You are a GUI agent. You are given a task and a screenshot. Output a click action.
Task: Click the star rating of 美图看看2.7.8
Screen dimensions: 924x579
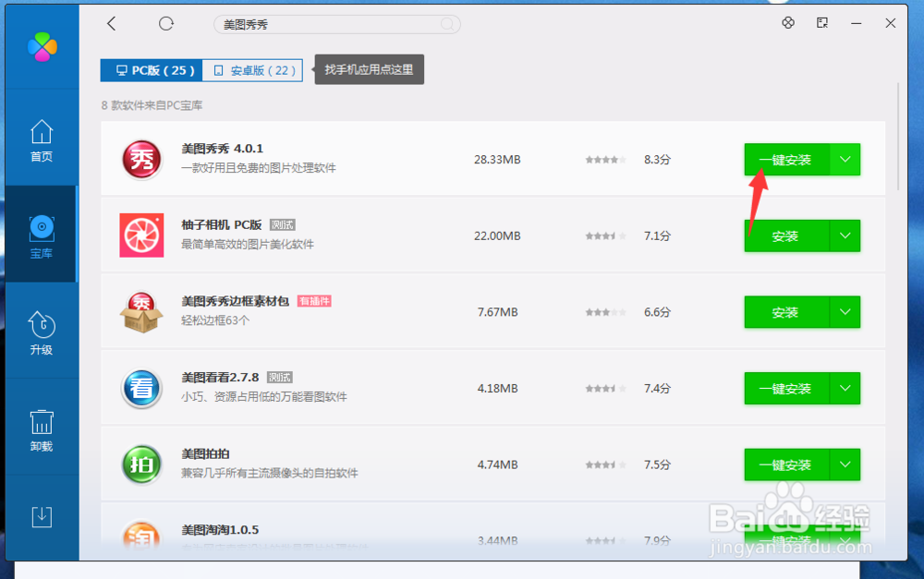pos(605,389)
